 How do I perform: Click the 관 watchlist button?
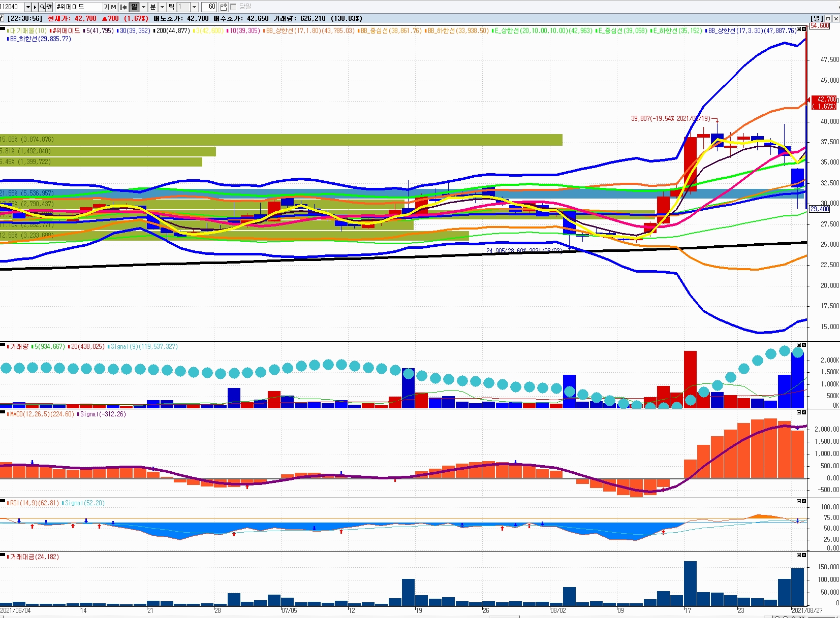click(49, 7)
